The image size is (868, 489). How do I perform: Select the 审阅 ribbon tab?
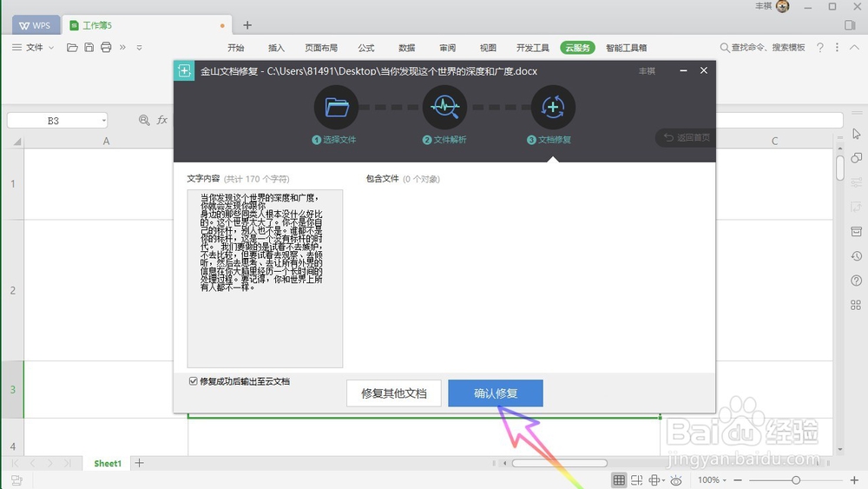pyautogui.click(x=447, y=48)
